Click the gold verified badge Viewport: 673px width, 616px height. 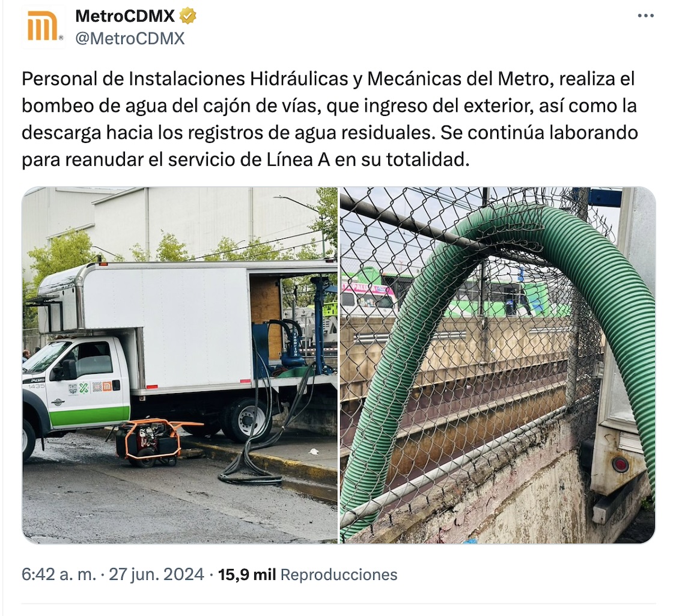click(187, 16)
